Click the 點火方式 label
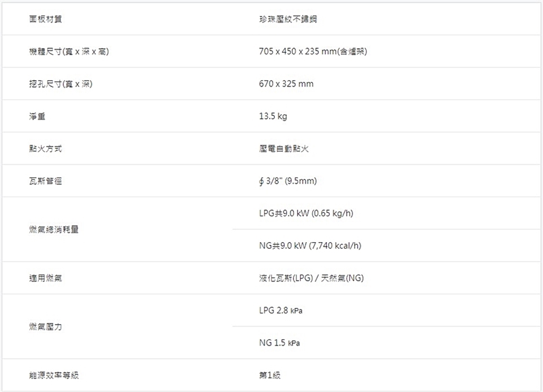Viewport: 543px width, 392px height. [x=46, y=149]
